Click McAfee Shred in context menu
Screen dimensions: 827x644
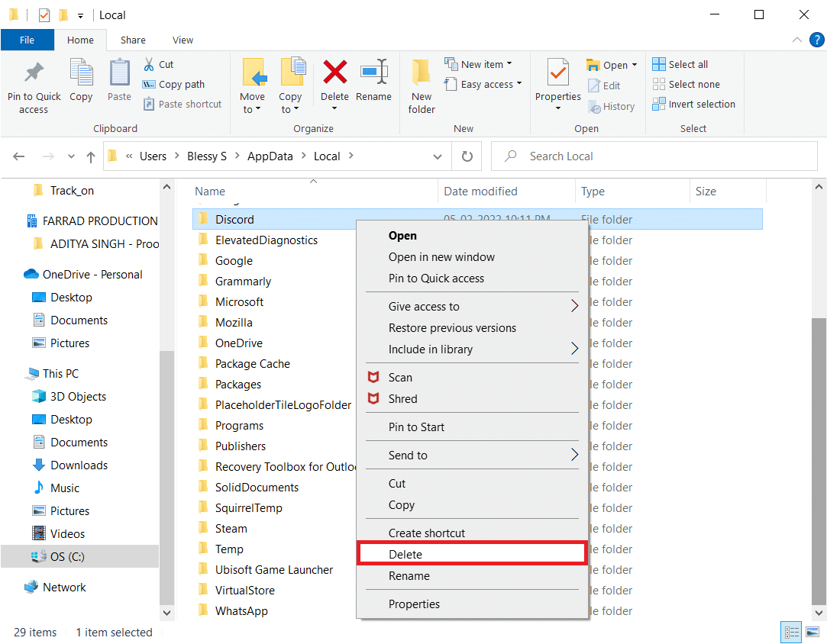click(403, 399)
